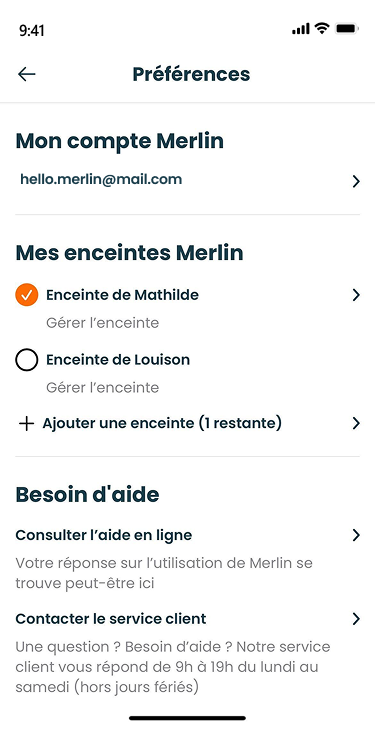Screen dimensions: 375x734
Task: Open account chevron next to hello.merlin@mail.com
Action: pyautogui.click(x=356, y=182)
